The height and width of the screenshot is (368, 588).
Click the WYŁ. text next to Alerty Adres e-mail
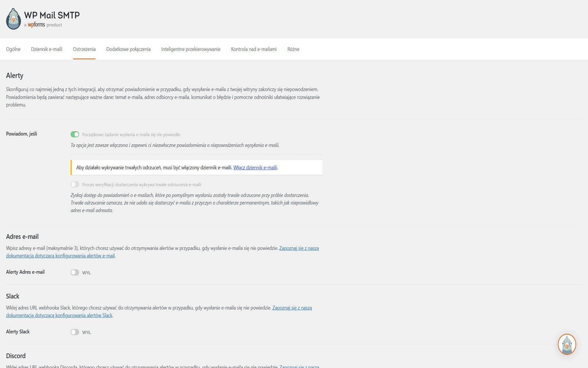(87, 273)
